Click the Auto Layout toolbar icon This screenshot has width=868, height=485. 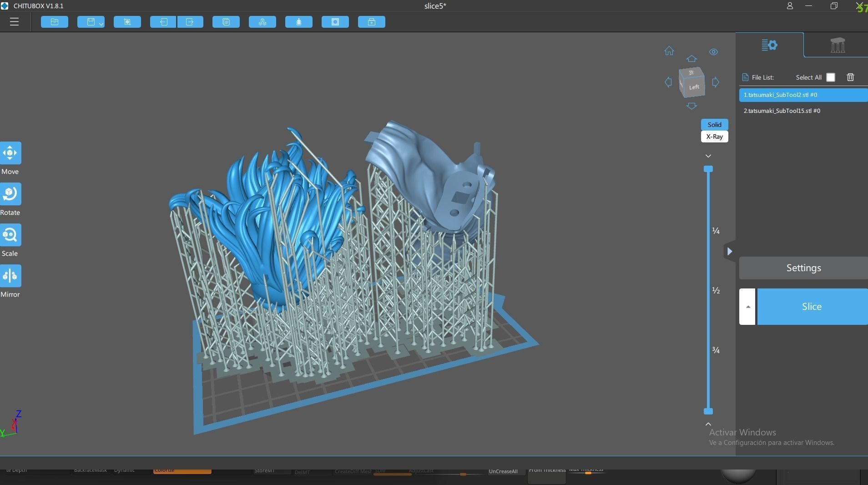click(x=262, y=22)
